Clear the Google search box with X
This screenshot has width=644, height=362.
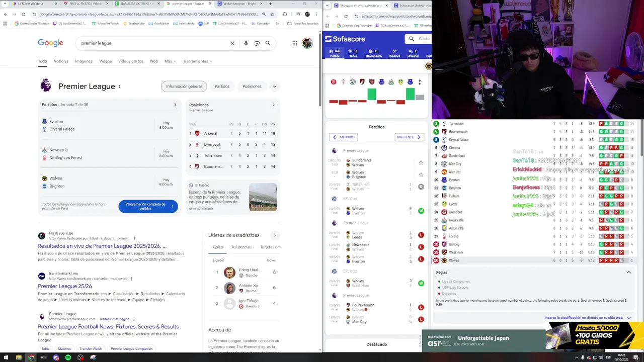pyautogui.click(x=232, y=43)
